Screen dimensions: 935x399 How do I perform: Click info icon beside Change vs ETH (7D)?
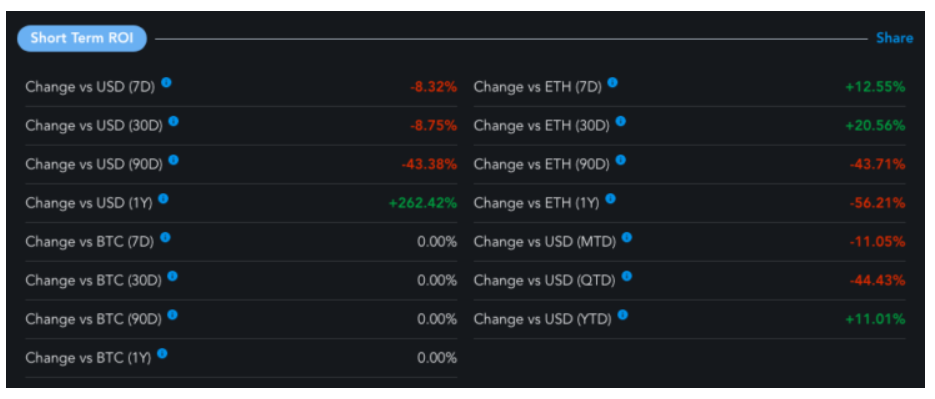tap(612, 83)
